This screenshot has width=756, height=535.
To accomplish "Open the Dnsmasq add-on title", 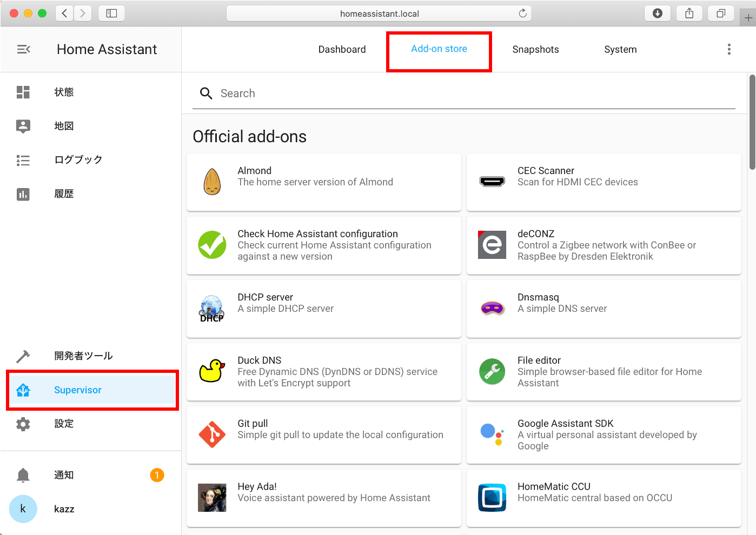I will pyautogui.click(x=538, y=297).
